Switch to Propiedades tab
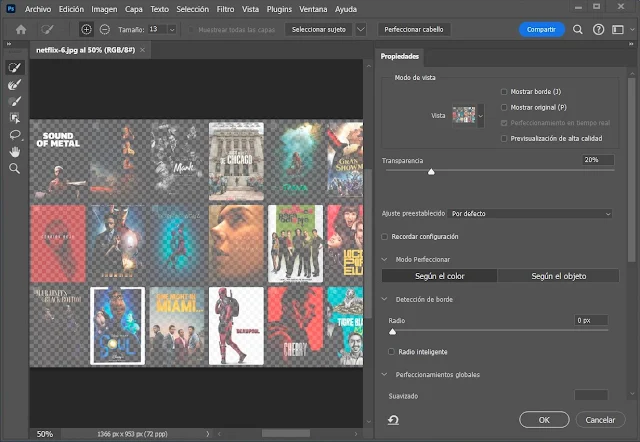640x442 pixels. pos(400,56)
